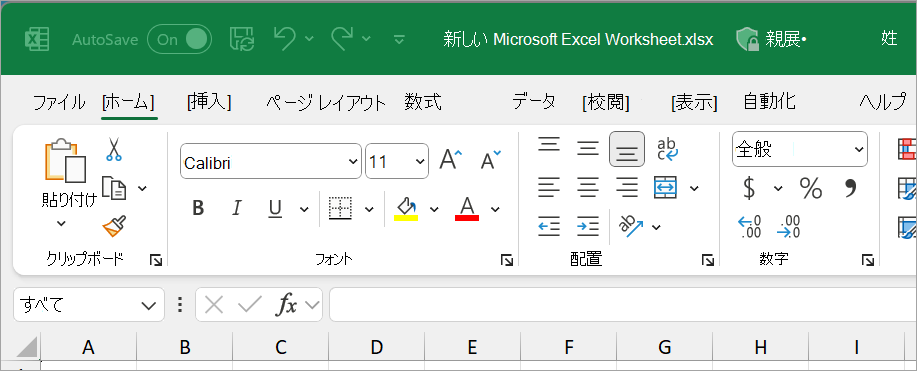Screen dimensions: 917x371
Task: Click the Align Right icon
Action: click(x=627, y=187)
